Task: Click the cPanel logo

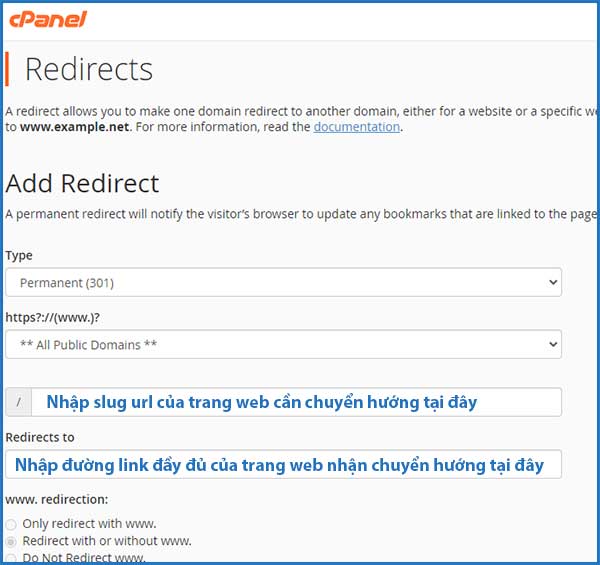Action: pos(46,19)
